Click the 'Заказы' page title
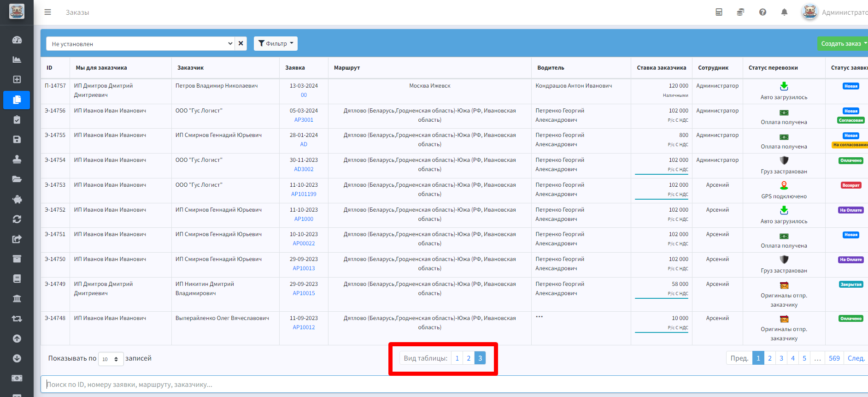The image size is (868, 397). coord(77,12)
